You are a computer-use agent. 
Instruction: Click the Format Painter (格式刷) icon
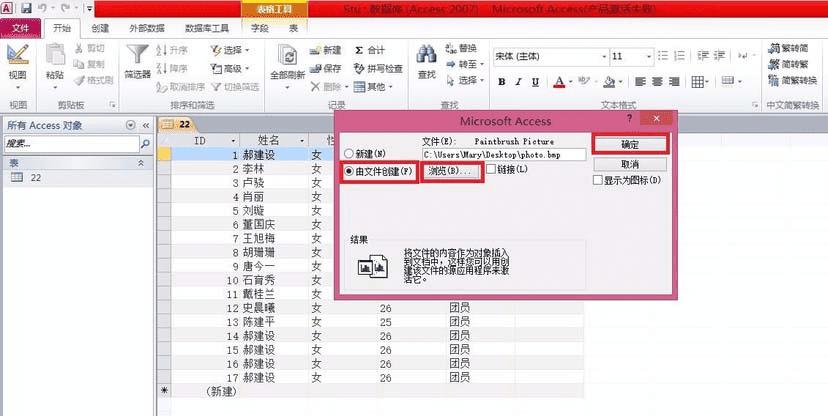click(79, 80)
